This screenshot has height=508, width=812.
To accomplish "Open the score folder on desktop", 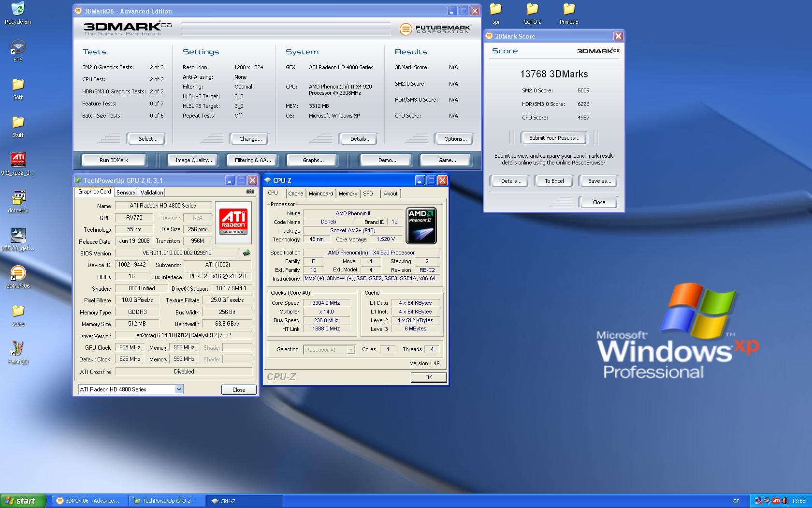I will tap(18, 315).
